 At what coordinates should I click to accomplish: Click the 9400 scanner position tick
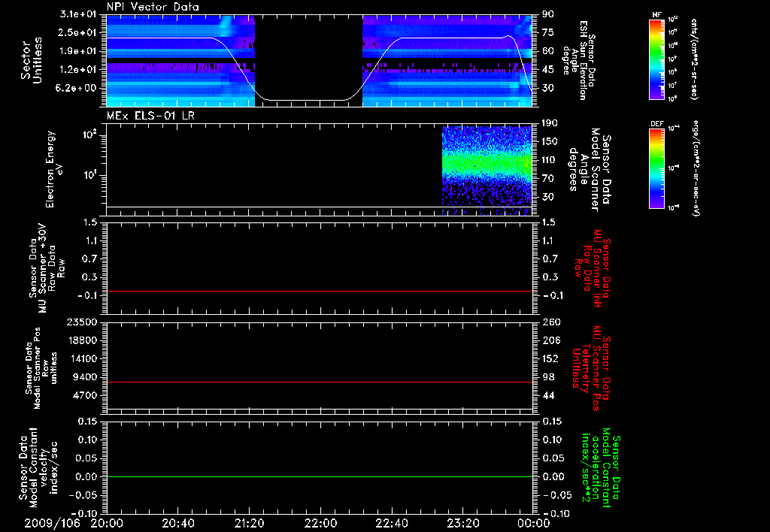click(x=86, y=377)
